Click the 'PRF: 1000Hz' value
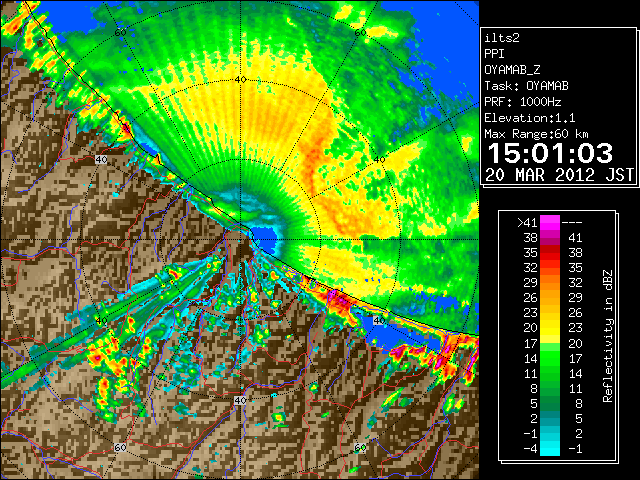This screenshot has height=480, width=640. [523, 102]
